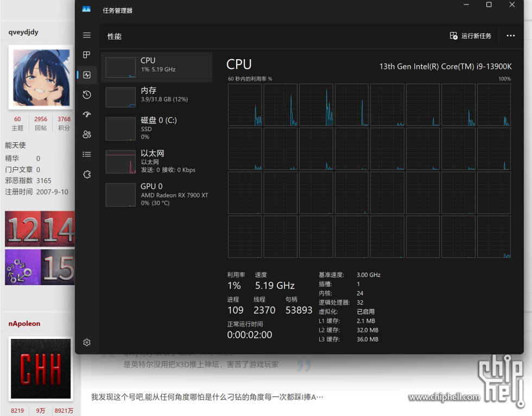Open the Processes page icon in sidebar

point(87,55)
